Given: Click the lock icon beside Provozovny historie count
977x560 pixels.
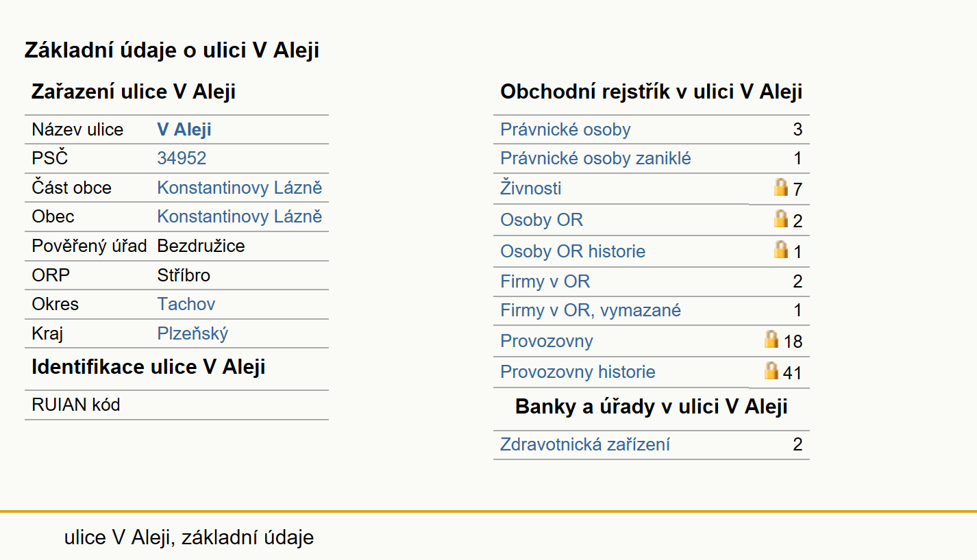Looking at the screenshot, I should pos(771,370).
